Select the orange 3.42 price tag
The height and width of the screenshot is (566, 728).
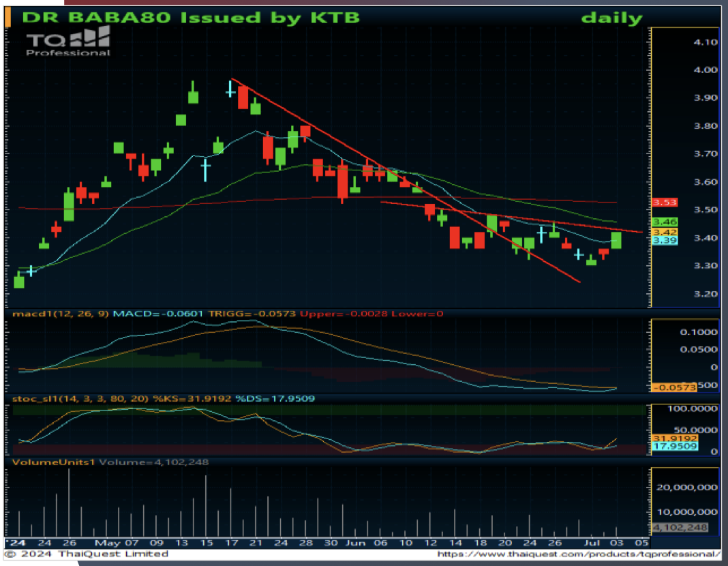[665, 232]
